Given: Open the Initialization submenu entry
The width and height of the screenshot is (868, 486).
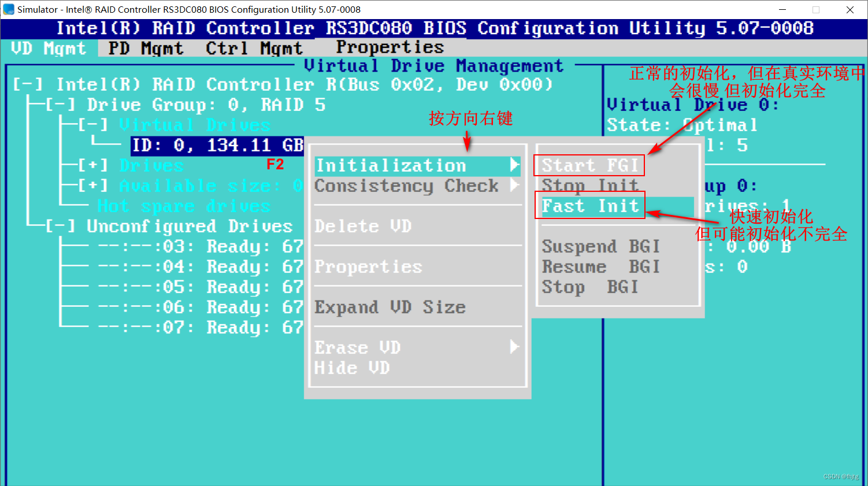Looking at the screenshot, I should (x=417, y=166).
